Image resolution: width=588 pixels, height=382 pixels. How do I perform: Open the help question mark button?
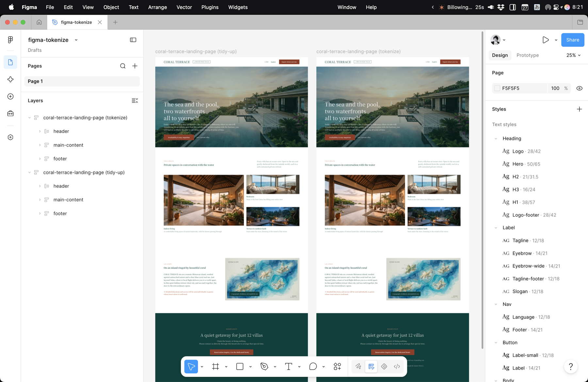point(571,367)
